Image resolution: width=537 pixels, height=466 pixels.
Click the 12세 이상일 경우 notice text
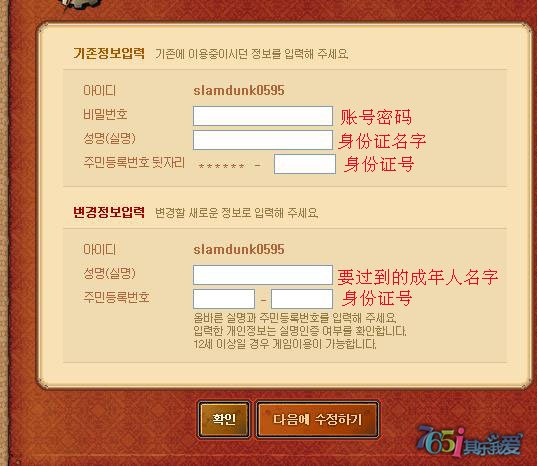pyautogui.click(x=285, y=344)
